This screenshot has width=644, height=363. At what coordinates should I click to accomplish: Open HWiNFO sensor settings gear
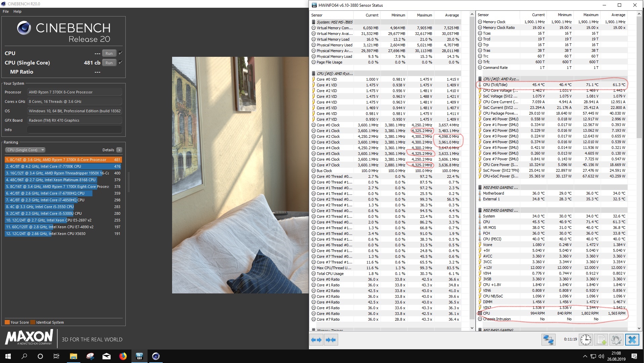pos(616,340)
